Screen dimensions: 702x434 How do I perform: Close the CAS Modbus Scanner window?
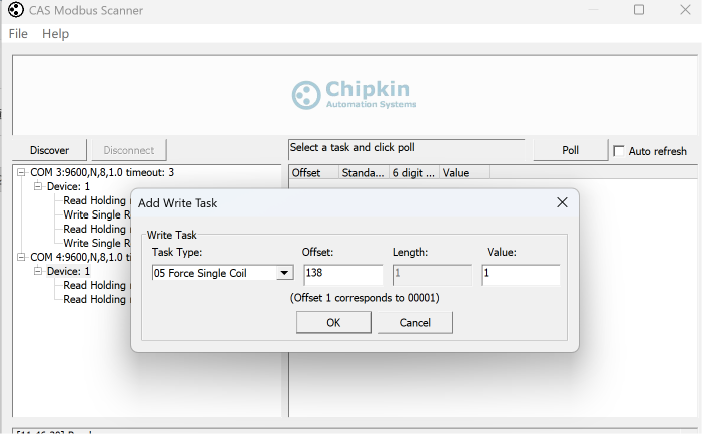(685, 9)
